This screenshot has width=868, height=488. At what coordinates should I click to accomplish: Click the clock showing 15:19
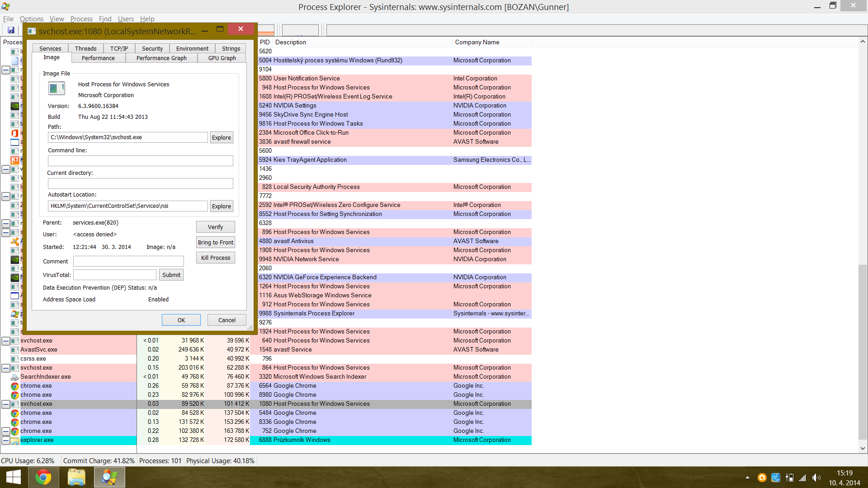point(844,473)
